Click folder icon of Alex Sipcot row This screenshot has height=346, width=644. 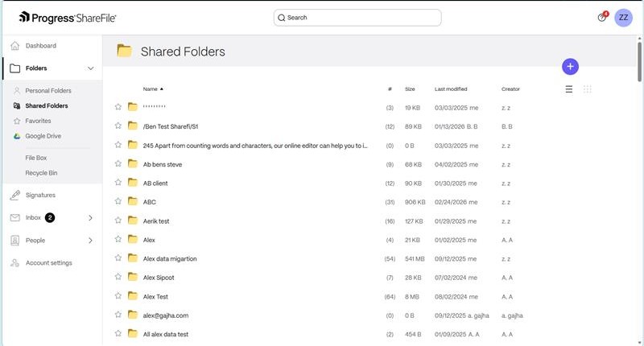(x=133, y=277)
